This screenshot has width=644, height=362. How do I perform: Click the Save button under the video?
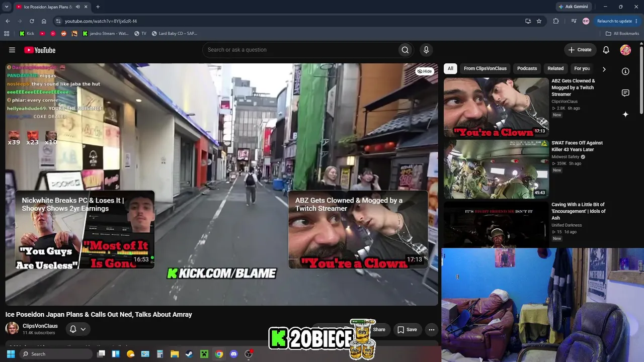coord(407,330)
